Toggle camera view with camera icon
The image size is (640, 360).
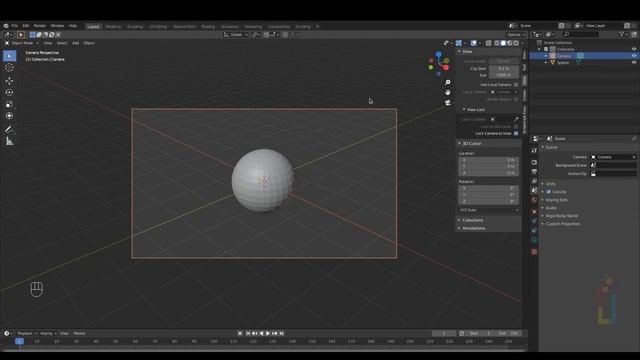coord(448,102)
